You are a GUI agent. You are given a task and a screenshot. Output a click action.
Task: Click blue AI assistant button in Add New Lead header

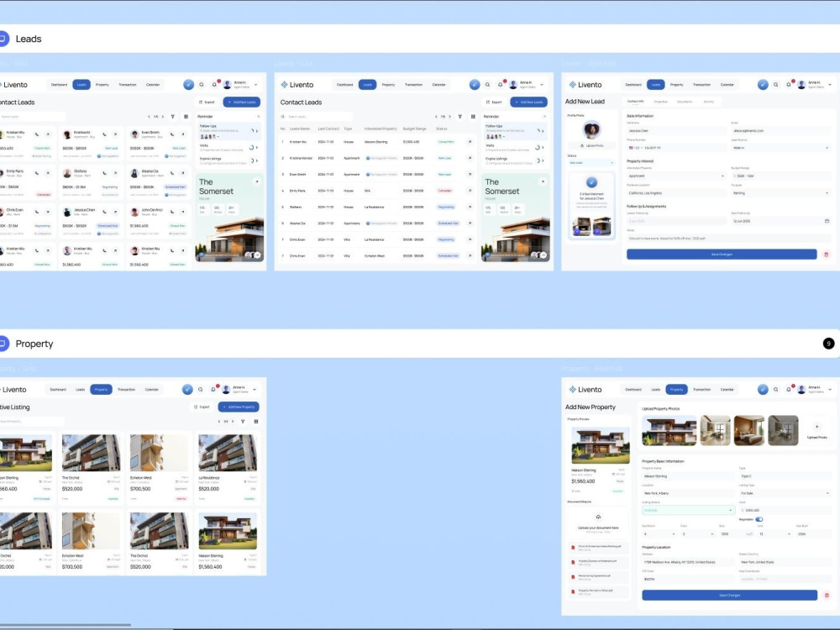click(763, 85)
